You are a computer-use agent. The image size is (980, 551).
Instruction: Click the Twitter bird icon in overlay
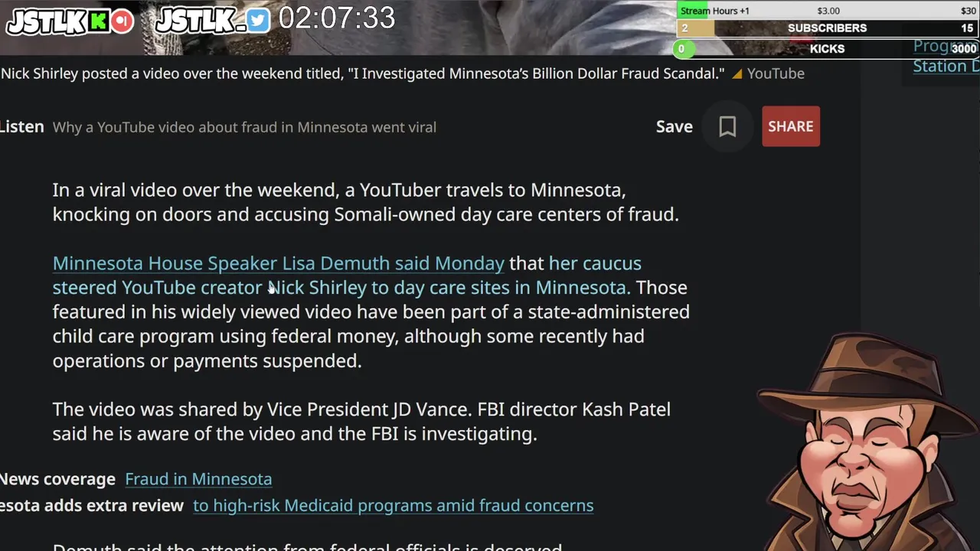[258, 21]
